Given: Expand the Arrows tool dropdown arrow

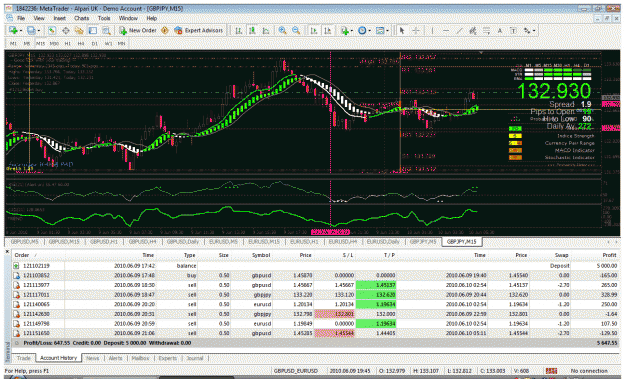Looking at the screenshot, I should (534, 31).
